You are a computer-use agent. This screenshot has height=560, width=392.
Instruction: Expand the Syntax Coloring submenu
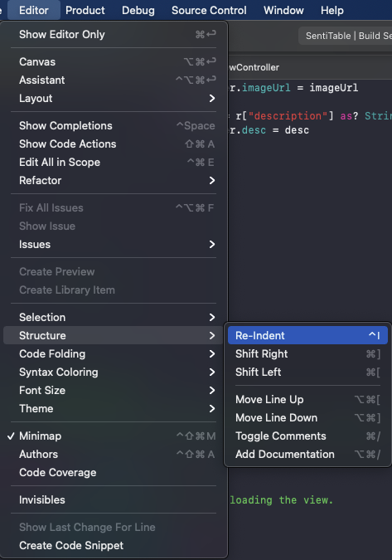click(x=115, y=372)
